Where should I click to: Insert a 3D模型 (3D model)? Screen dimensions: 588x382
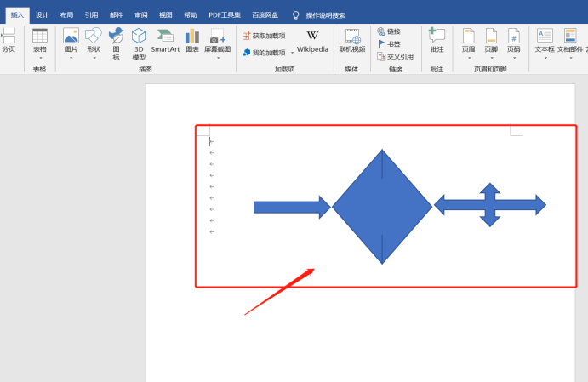pyautogui.click(x=139, y=39)
